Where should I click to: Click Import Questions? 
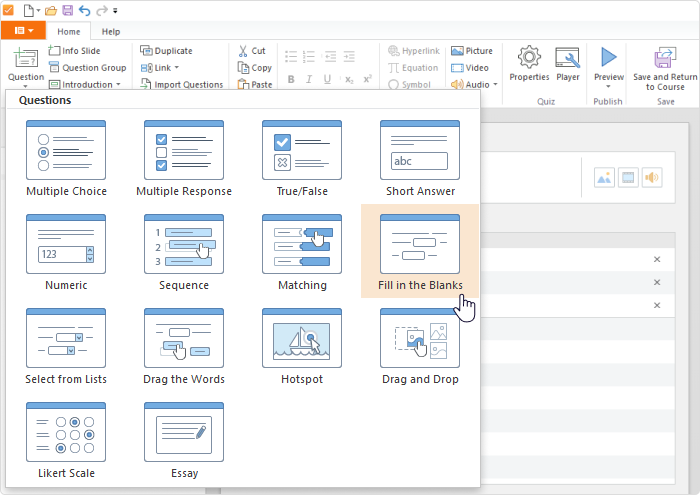(x=182, y=84)
